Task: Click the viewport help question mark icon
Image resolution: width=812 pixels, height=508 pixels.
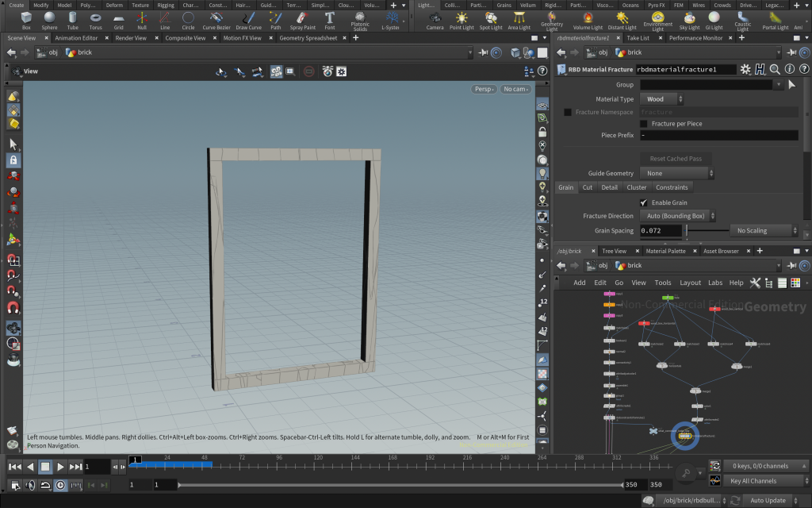Action: click(x=542, y=71)
